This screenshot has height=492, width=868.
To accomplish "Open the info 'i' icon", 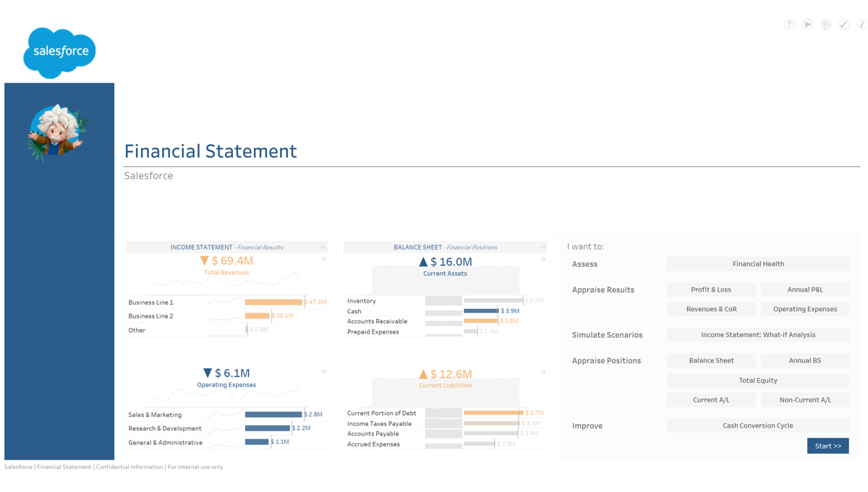I will click(x=861, y=25).
